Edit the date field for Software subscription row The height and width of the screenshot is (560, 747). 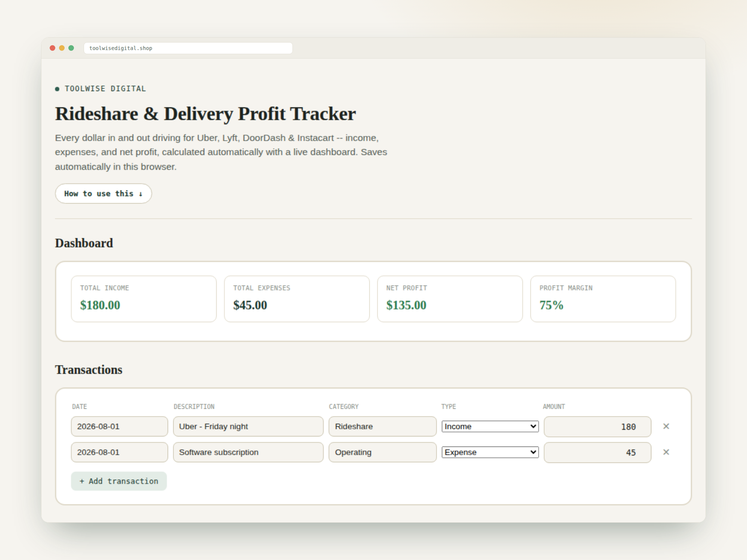click(x=120, y=452)
